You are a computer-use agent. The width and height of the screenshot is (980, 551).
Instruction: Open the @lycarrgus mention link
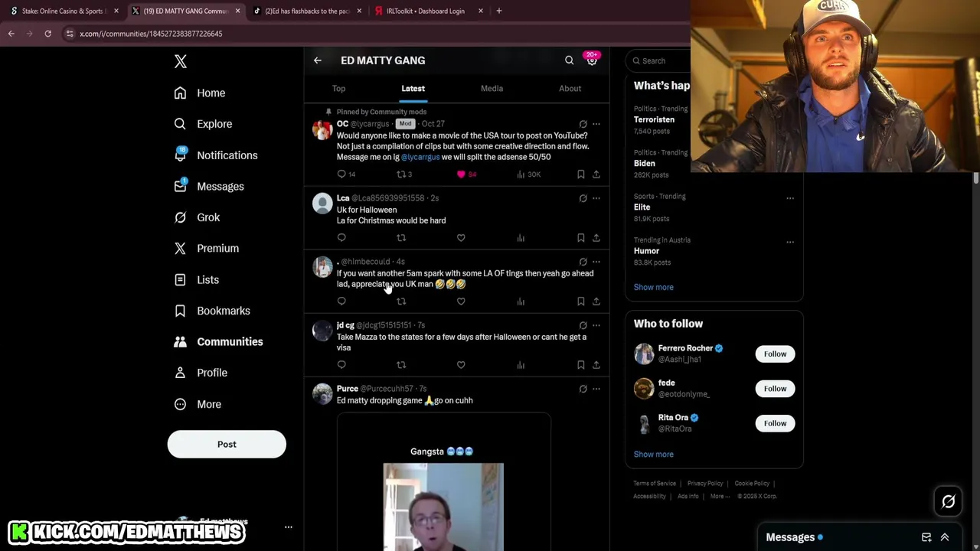(420, 157)
